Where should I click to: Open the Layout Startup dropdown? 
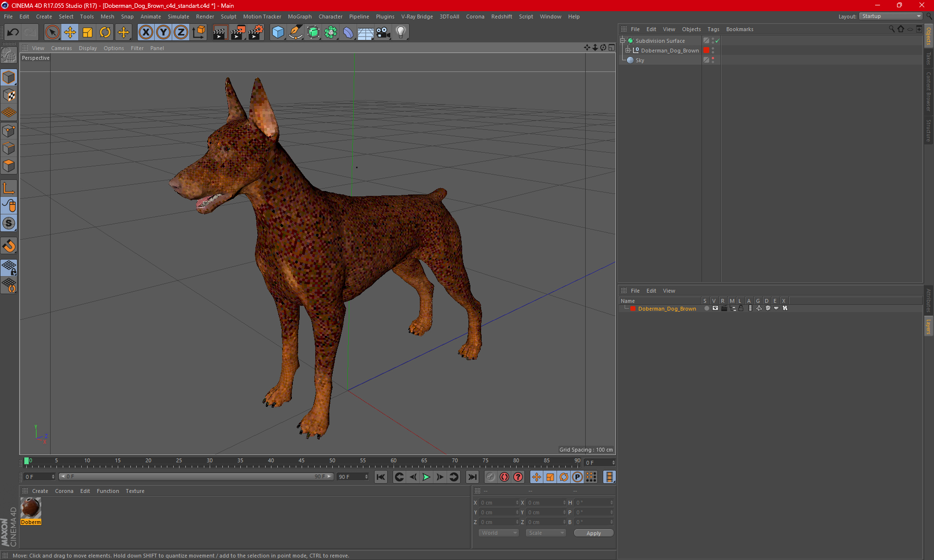[891, 16]
